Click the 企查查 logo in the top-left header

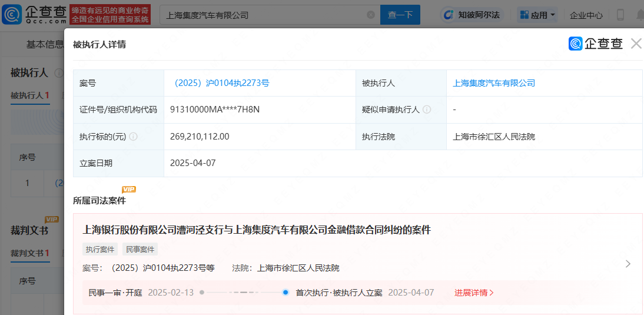pyautogui.click(x=34, y=15)
